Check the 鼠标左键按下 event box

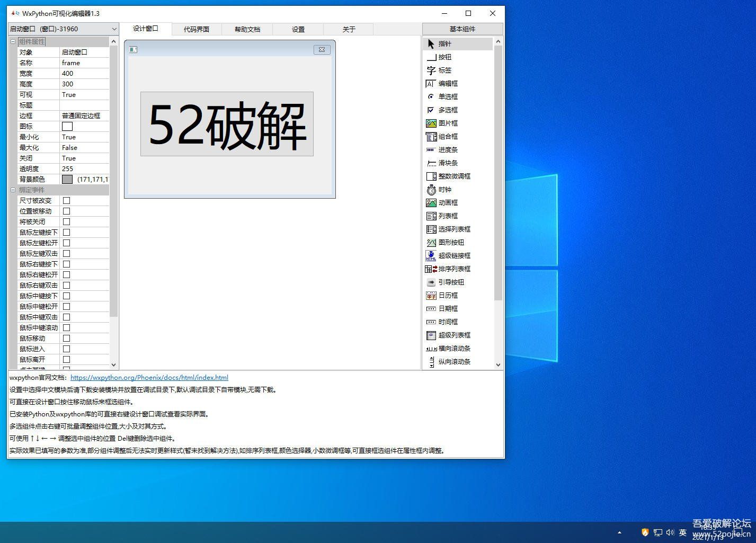pos(67,233)
